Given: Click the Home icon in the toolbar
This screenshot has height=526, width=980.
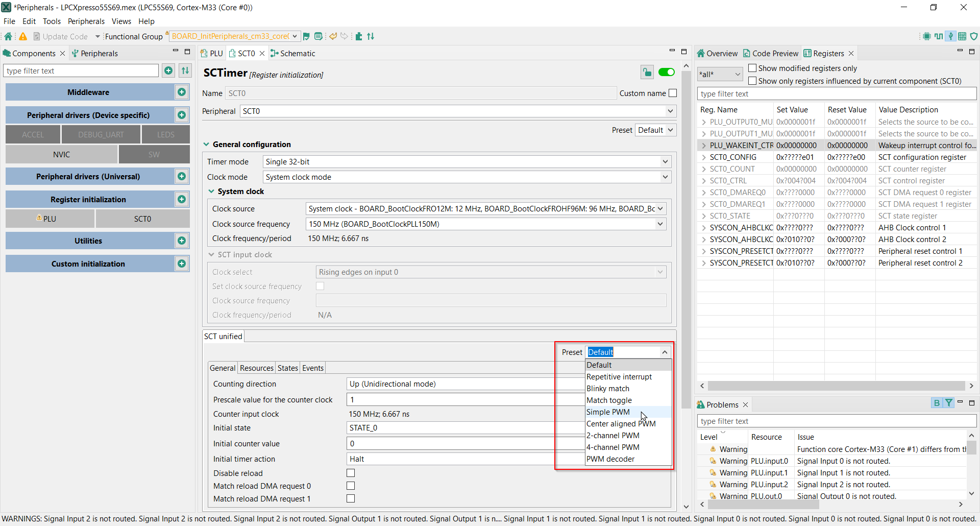Looking at the screenshot, I should (x=8, y=36).
